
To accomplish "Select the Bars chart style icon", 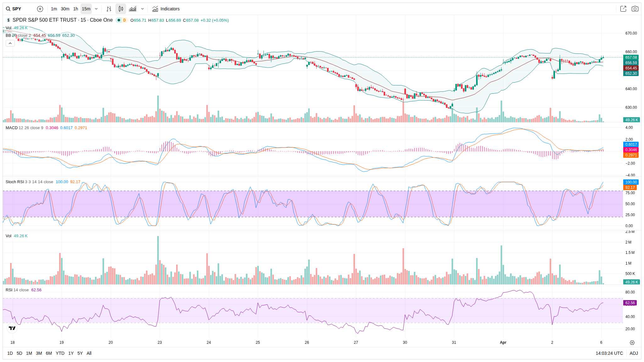I will (x=109, y=9).
